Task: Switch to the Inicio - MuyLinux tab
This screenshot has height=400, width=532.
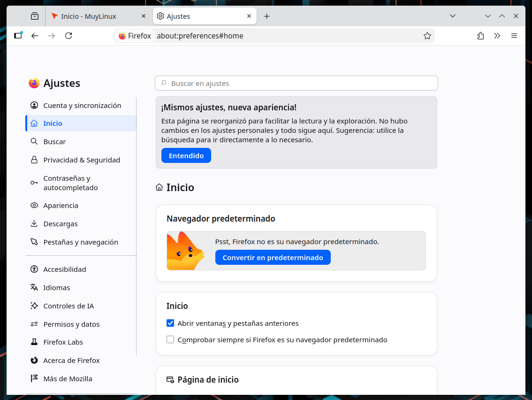Action: click(x=99, y=16)
